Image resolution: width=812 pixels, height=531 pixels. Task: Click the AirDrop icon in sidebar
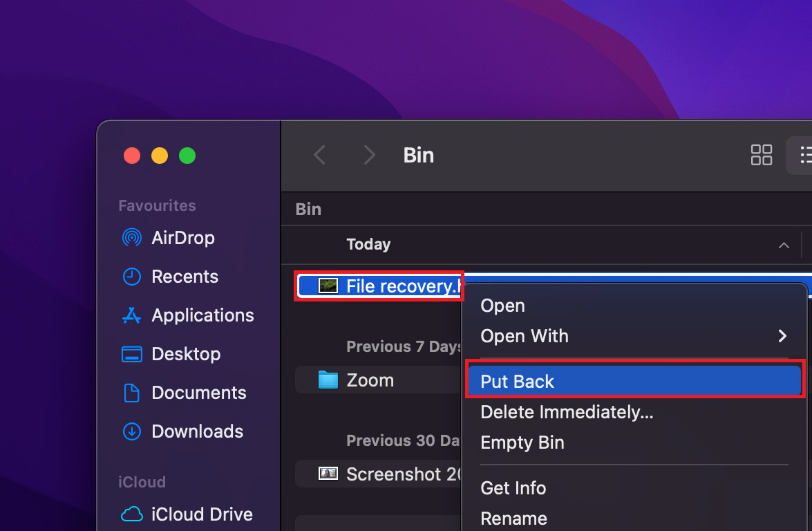pos(131,238)
